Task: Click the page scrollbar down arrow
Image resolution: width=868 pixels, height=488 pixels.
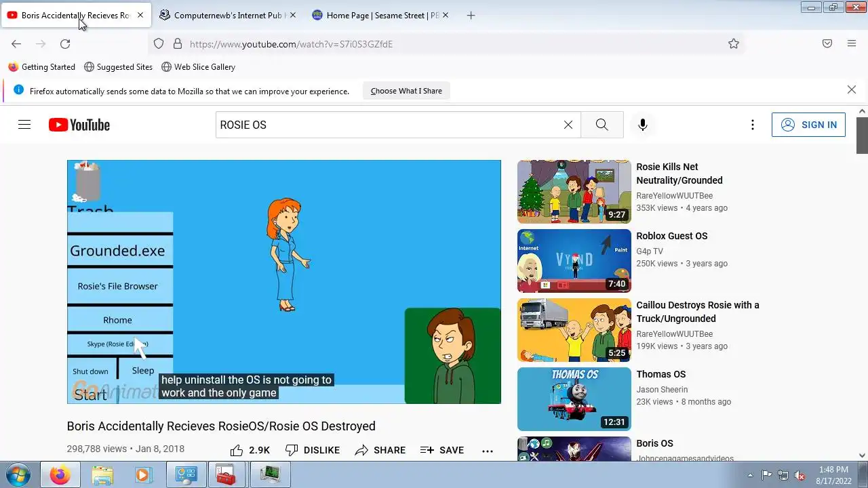Action: coord(862,455)
